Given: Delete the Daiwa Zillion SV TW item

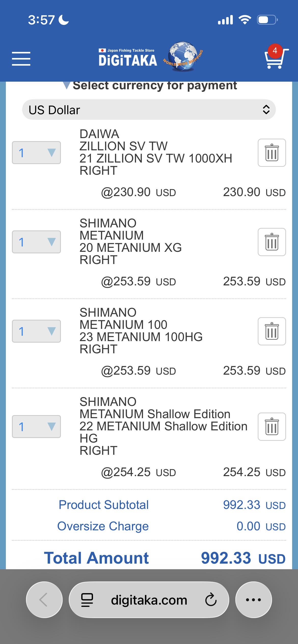Looking at the screenshot, I should (x=272, y=153).
